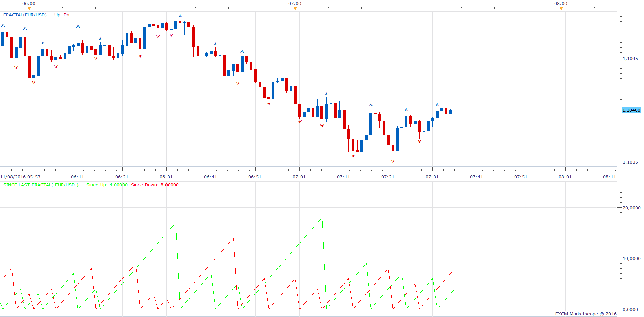Click the blue 'Up' fractal legend label
Screen dimensions: 644x317
[x=57, y=15]
